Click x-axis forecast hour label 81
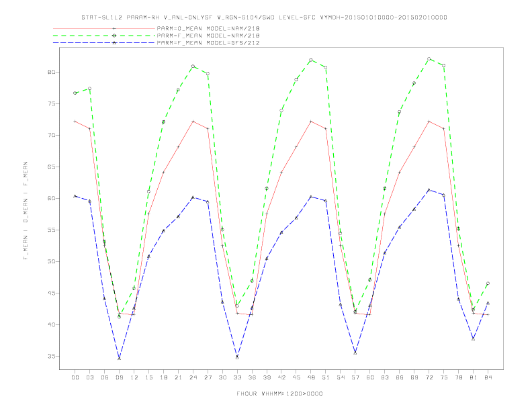Viewport: 532px width, 411px height. 474,377
